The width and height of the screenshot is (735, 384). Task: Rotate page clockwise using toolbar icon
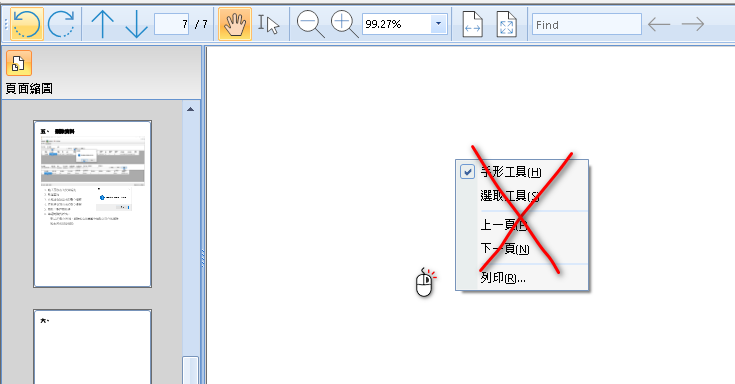pos(61,24)
